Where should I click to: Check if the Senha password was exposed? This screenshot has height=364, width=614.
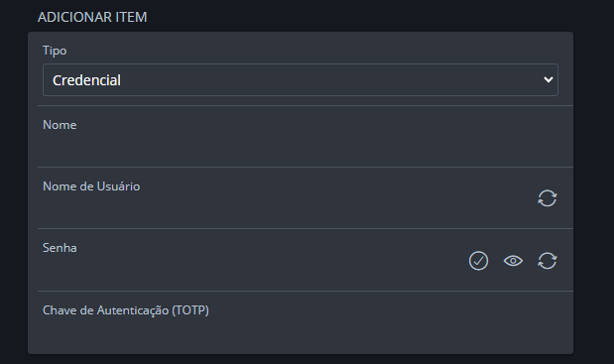pyautogui.click(x=478, y=261)
